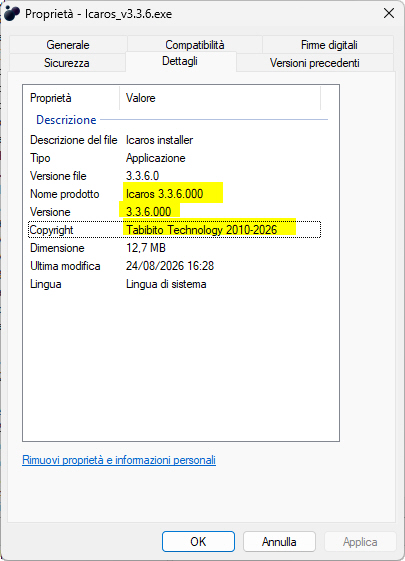Select the Sicurezza tab
This screenshot has width=405, height=561.
67,63
